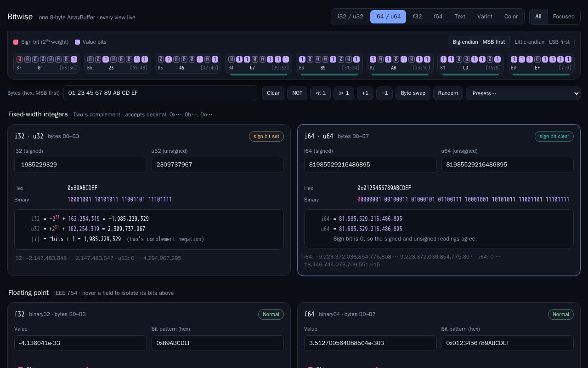Shift bits left by one
Viewport: 588px width, 368px height.
[x=320, y=93]
